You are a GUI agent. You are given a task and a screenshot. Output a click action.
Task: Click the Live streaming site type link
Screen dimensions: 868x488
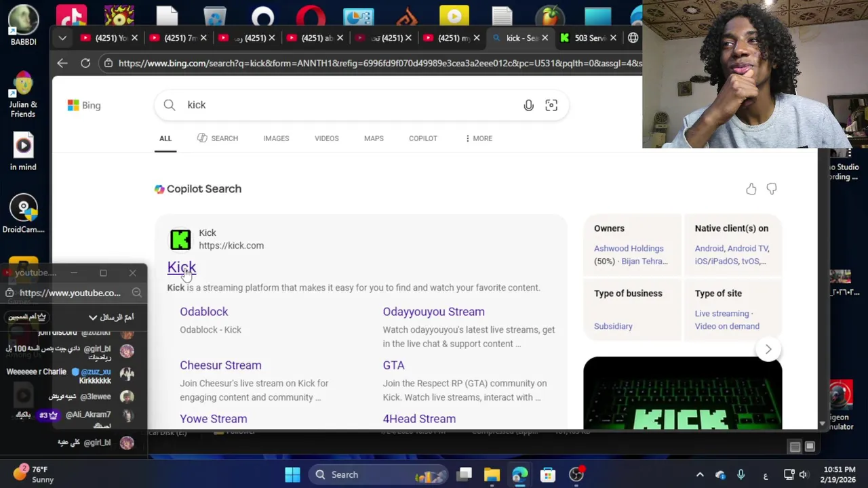coord(722,313)
